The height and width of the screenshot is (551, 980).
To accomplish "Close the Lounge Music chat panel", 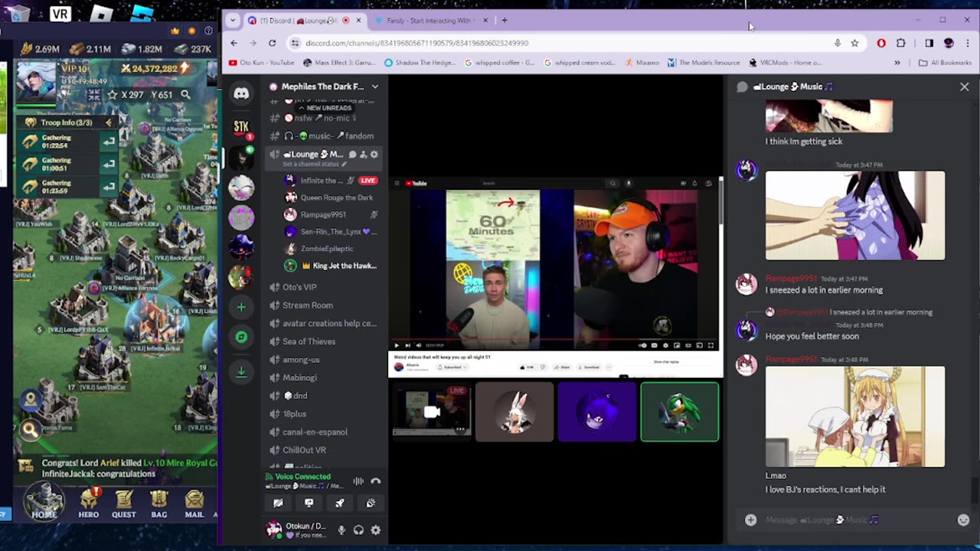I will pyautogui.click(x=965, y=87).
